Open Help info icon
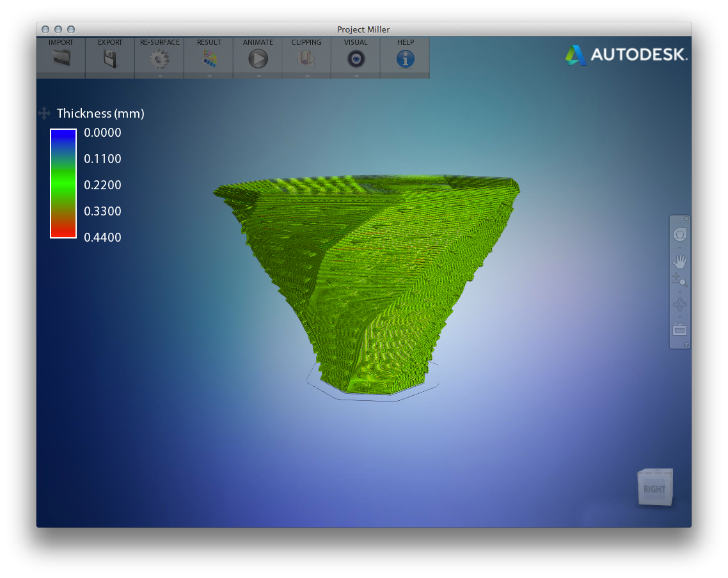Viewport: 728px width, 578px height. tap(405, 59)
